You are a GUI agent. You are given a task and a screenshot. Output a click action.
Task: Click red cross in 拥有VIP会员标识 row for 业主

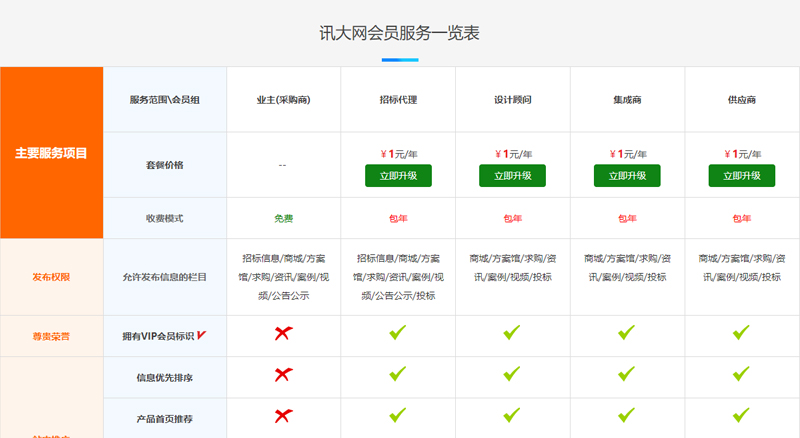coord(284,333)
